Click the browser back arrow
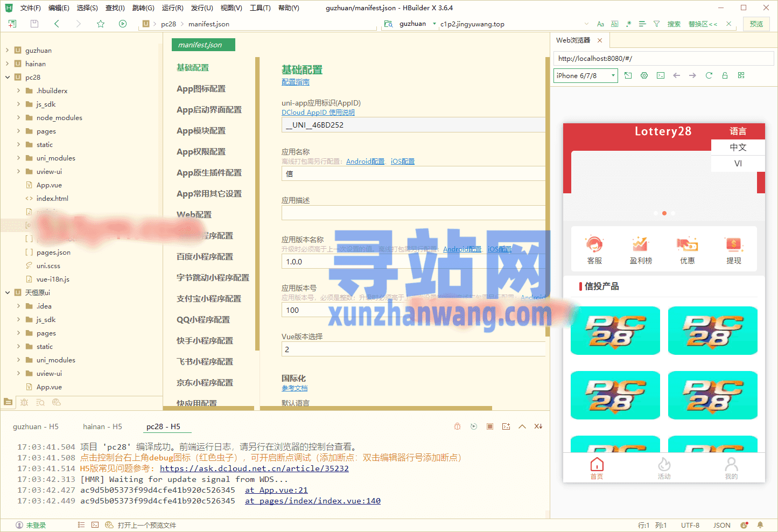778x532 pixels. pos(677,75)
